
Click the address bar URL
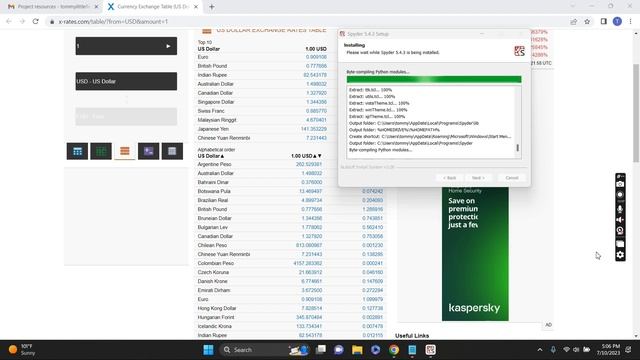point(113,22)
